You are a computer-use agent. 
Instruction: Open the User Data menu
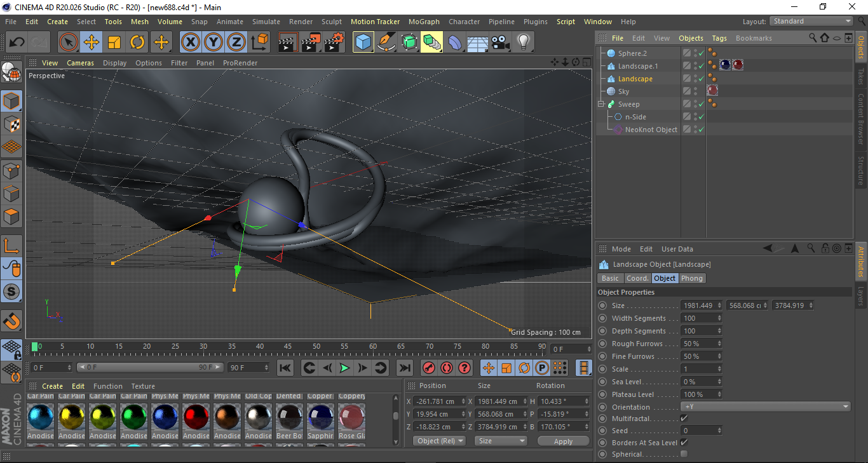coord(677,249)
